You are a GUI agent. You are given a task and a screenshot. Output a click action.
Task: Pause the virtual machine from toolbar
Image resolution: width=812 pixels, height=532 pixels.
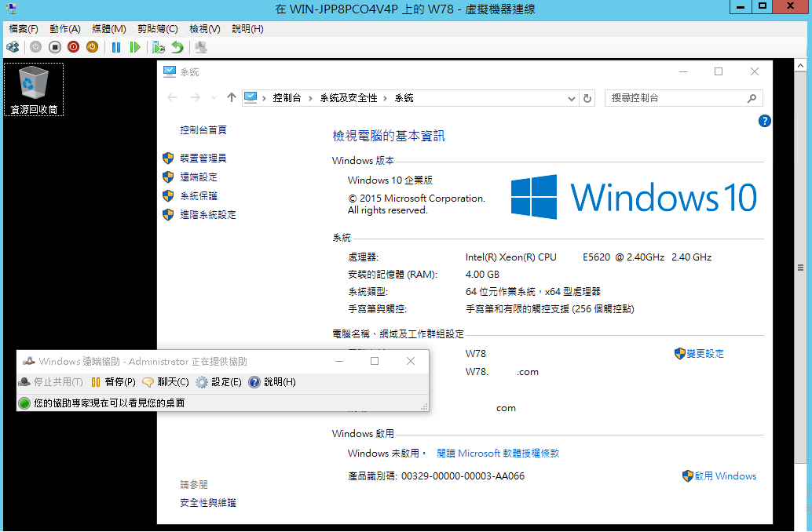(116, 47)
